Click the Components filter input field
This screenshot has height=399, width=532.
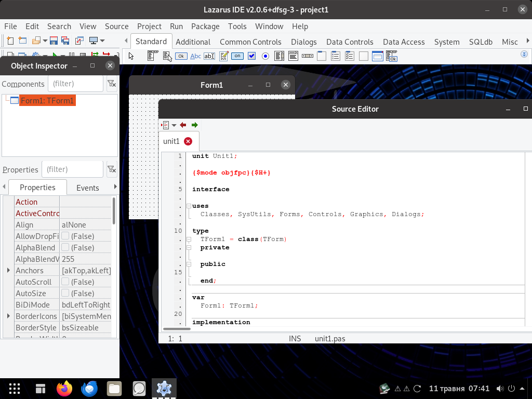tap(76, 84)
